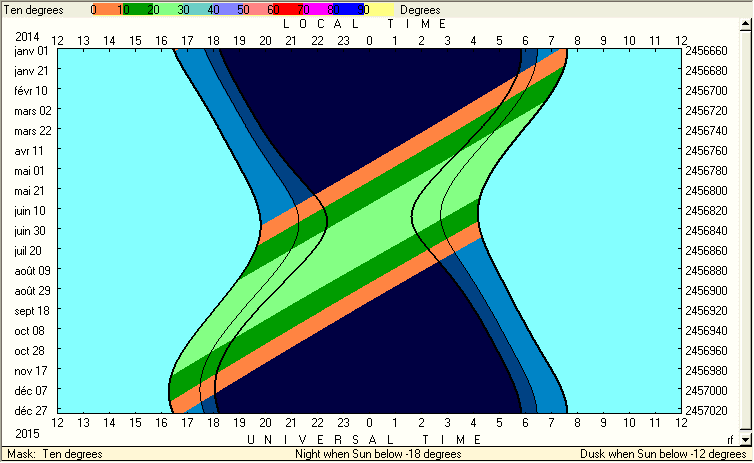Click the 'oct 08' date label
This screenshot has height=463, width=754.
point(29,331)
